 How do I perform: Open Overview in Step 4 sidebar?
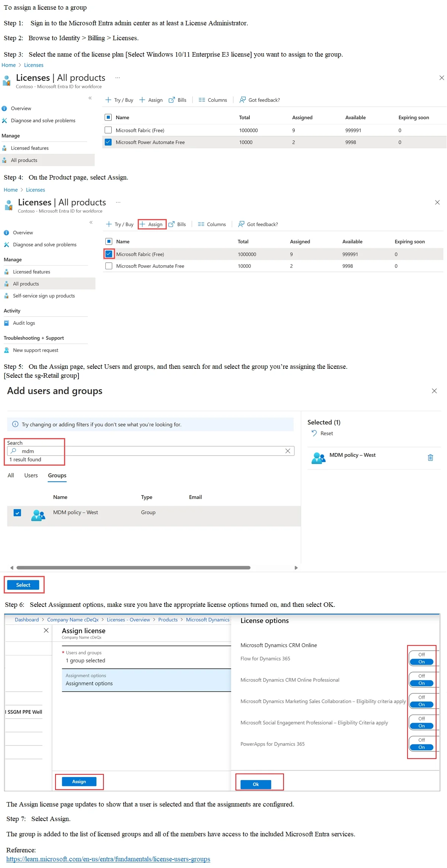pyautogui.click(x=23, y=232)
